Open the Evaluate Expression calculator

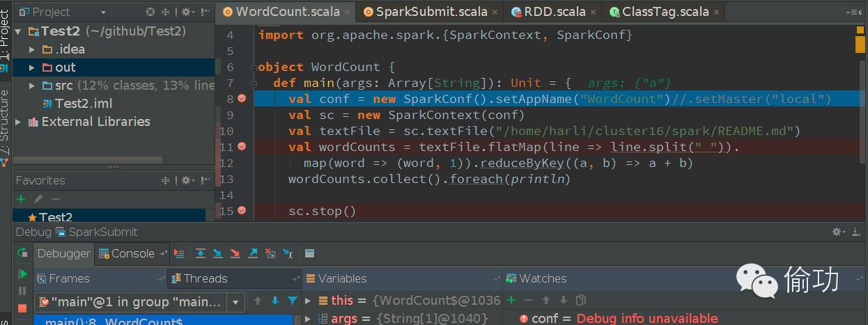(310, 253)
